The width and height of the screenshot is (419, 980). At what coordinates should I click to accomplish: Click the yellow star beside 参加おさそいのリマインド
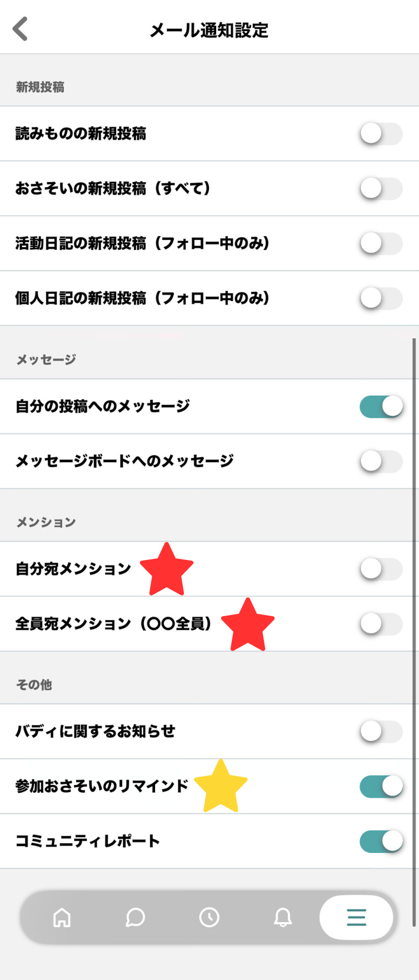[221, 787]
